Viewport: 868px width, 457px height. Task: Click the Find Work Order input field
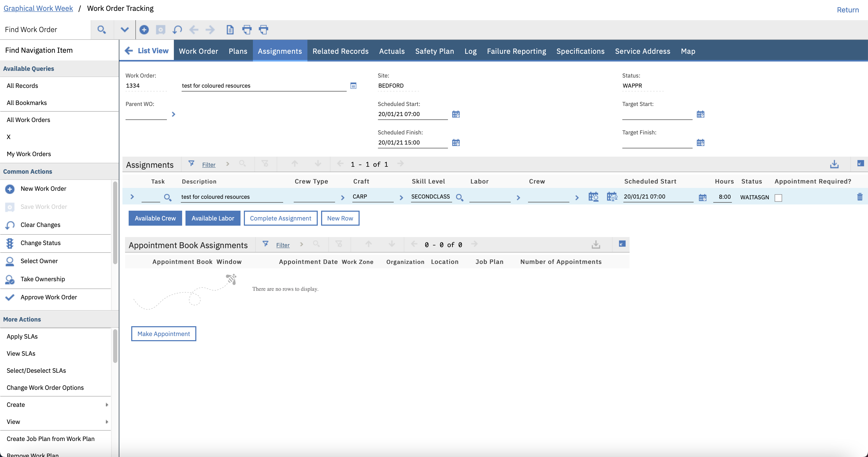tap(45, 30)
